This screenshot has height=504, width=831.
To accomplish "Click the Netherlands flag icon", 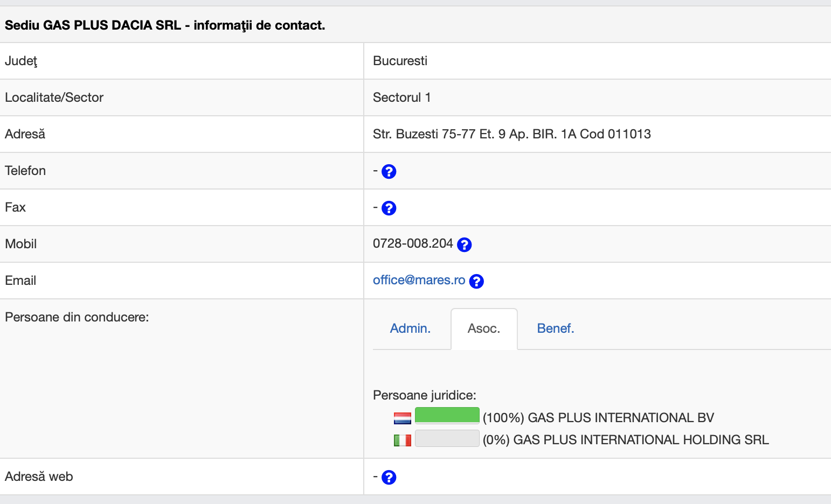I will coord(402,418).
